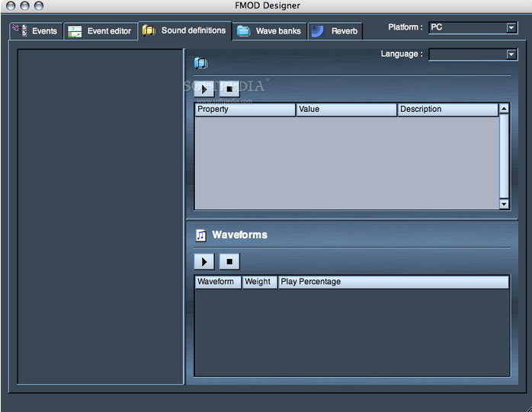
Task: Click the Waveforms music note icon
Action: point(201,235)
